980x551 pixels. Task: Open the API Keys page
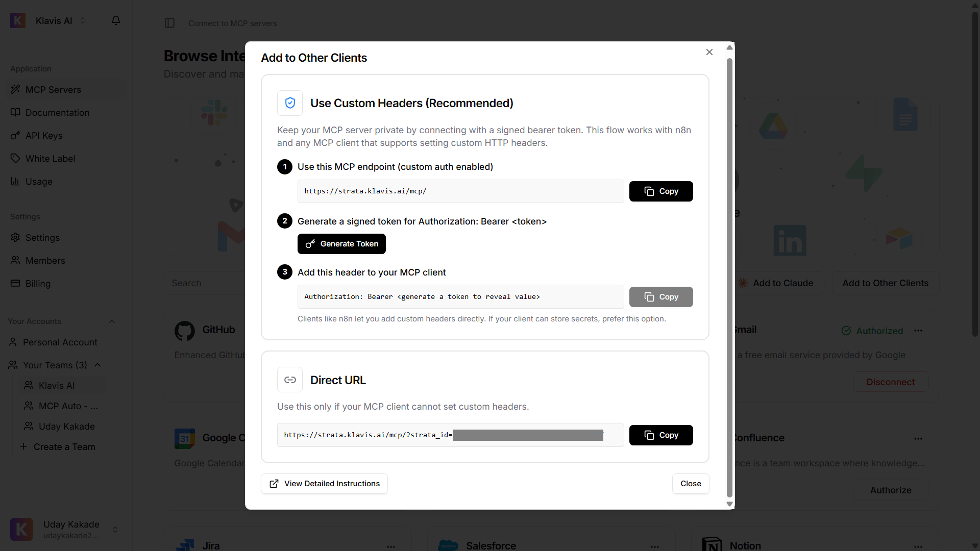tap(43, 135)
